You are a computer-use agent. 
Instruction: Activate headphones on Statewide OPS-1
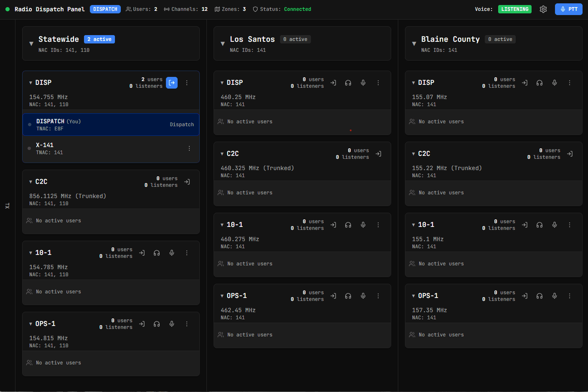coord(157,323)
